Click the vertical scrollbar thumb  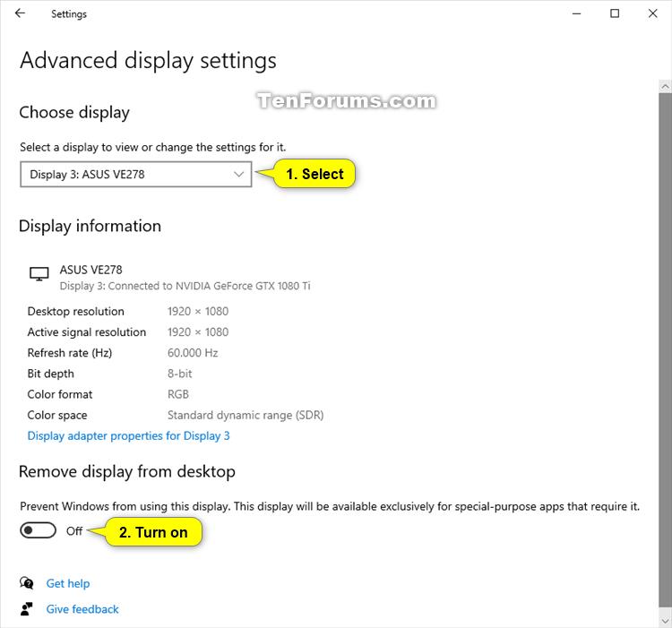tap(665, 349)
